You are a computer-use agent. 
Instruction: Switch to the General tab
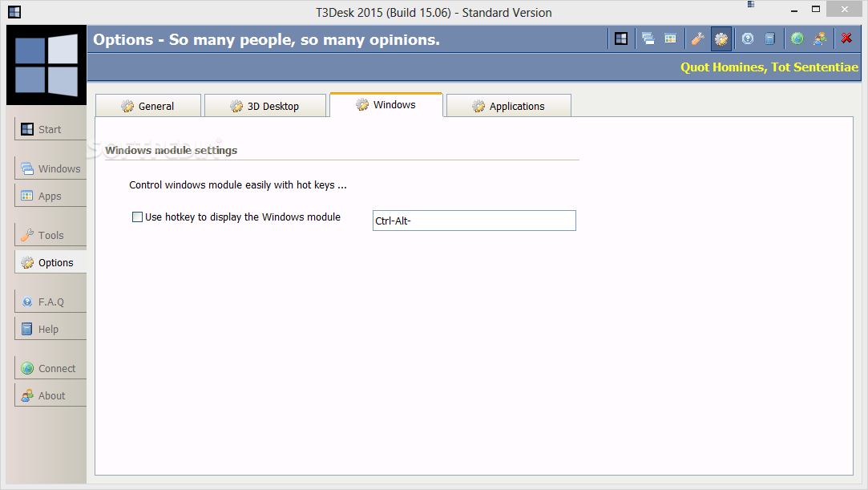point(148,106)
